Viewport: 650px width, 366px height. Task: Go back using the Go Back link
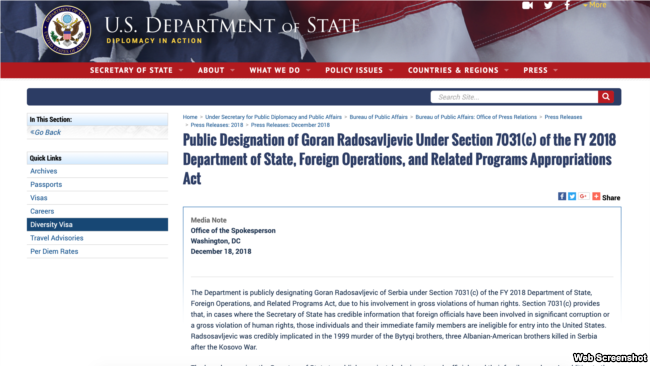[x=46, y=132]
